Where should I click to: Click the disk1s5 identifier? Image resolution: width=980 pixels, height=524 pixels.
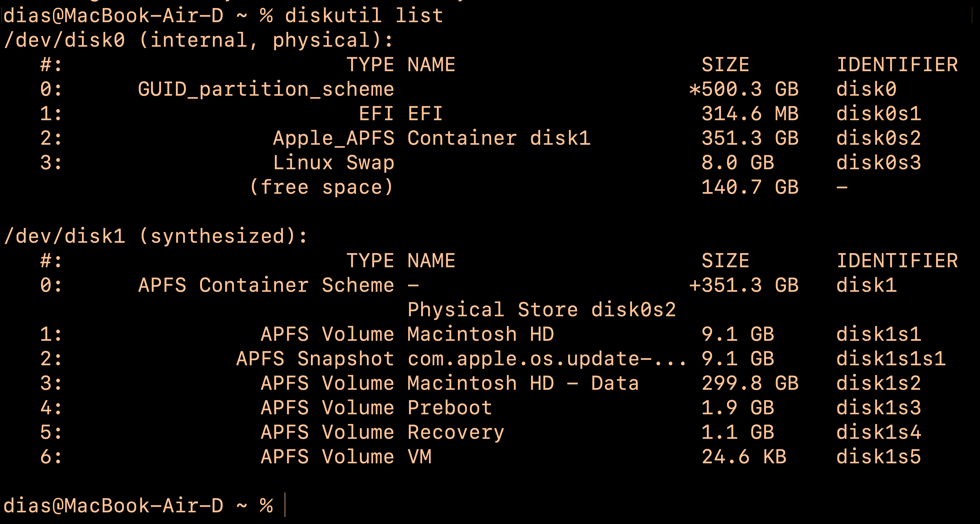coord(878,457)
